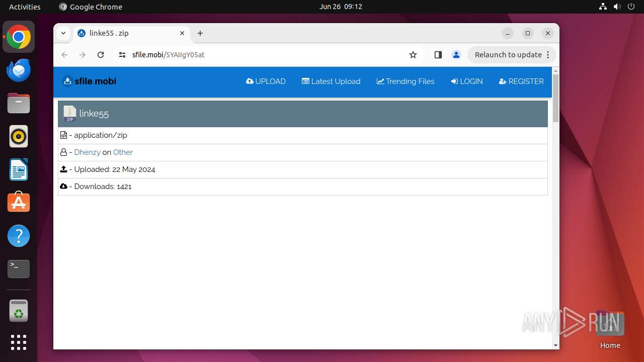Open the network status indicator in the top bar
Viewport: 644px width, 362px height.
pyautogui.click(x=603, y=7)
